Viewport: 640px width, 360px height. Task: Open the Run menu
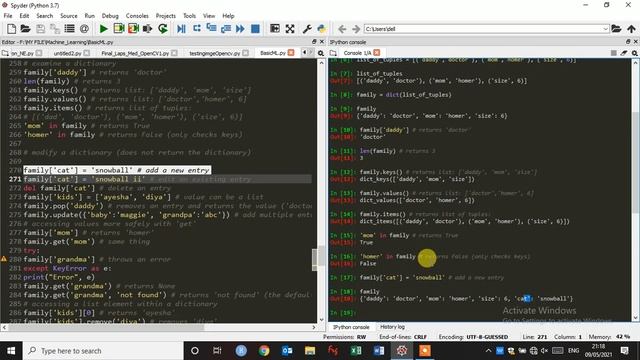pyautogui.click(x=89, y=16)
